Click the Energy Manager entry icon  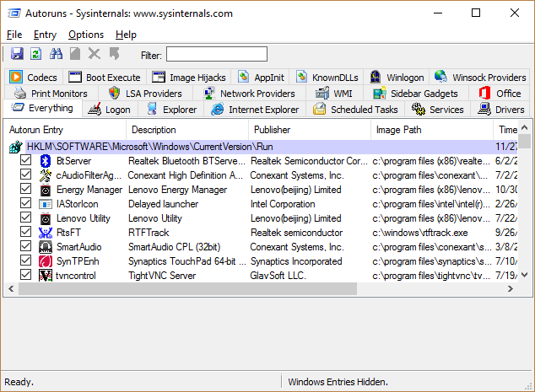click(x=46, y=190)
